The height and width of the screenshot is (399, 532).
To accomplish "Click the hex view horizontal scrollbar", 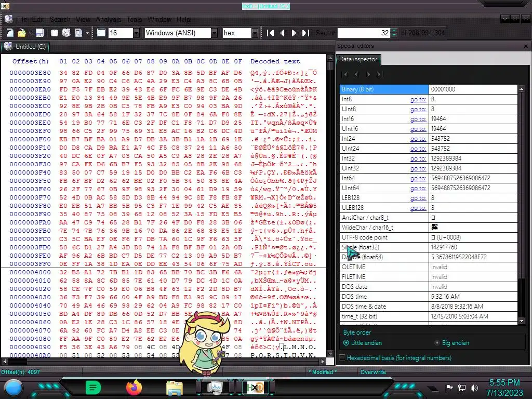I will click(x=164, y=362).
